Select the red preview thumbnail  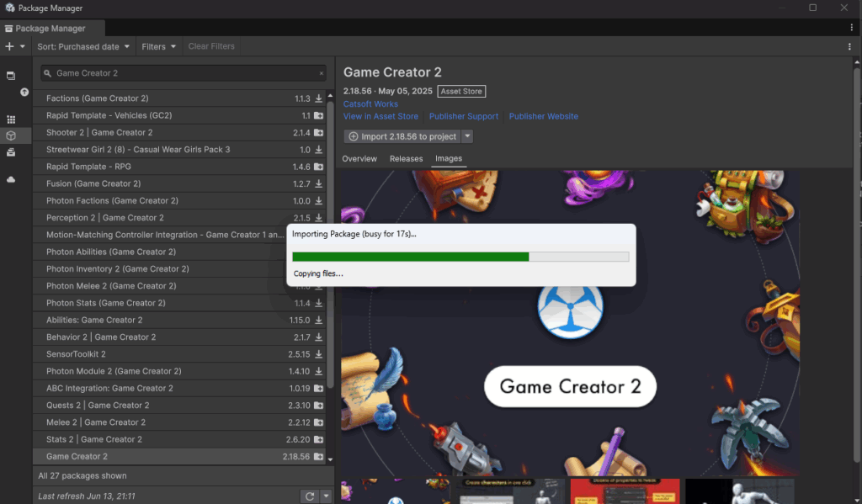coord(625,491)
